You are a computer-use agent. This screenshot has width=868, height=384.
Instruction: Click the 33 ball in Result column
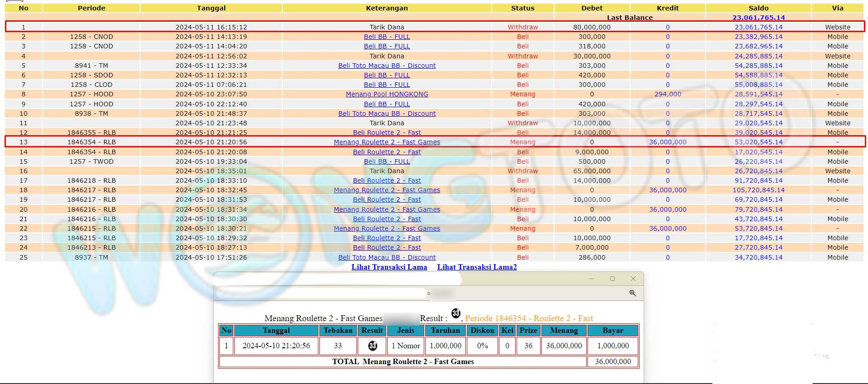(x=372, y=346)
